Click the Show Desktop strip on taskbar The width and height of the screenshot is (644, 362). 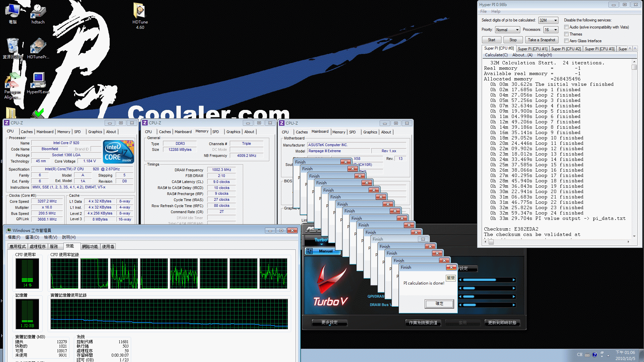[x=641, y=355]
